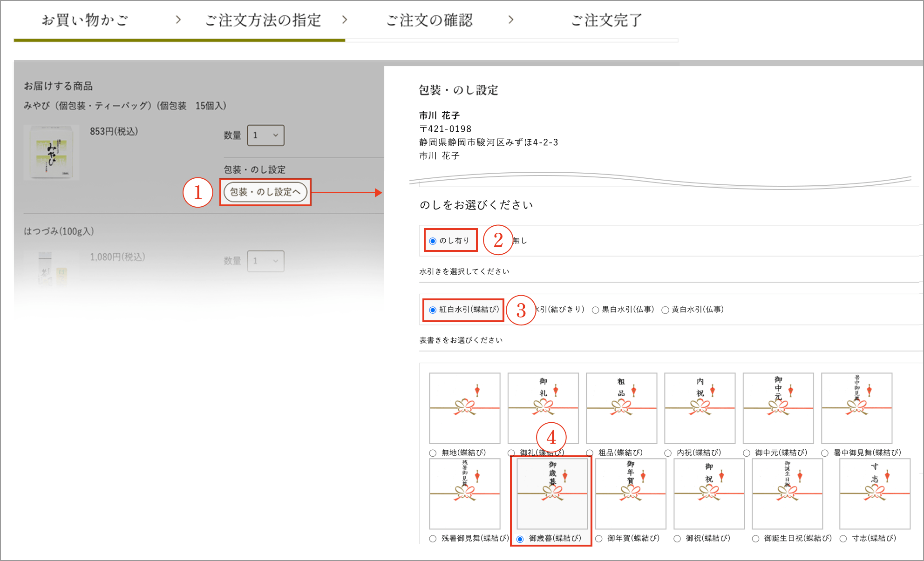
Task: Click the お買い物かご step
Action: pyautogui.click(x=85, y=20)
